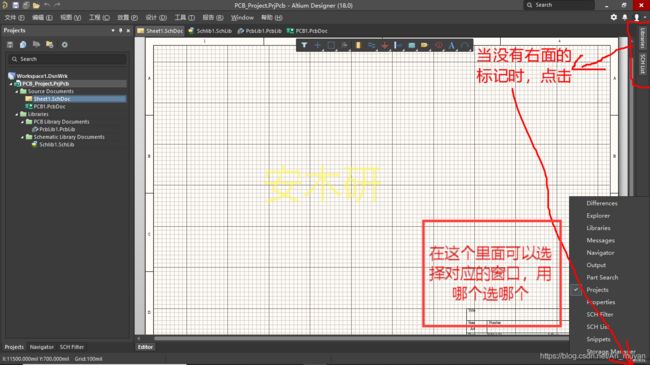
Task: Pin the Projects panel
Action: (x=121, y=30)
